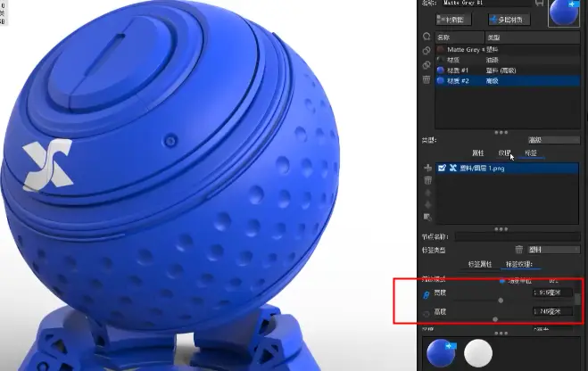This screenshot has height=371, width=588.
Task: Click the 节点名称 input field
Action: pos(518,237)
